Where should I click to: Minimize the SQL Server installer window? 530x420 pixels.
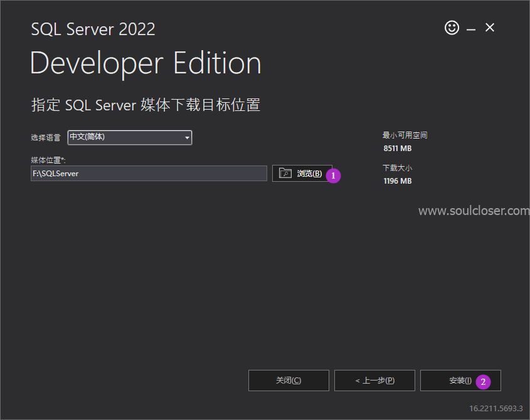point(471,29)
